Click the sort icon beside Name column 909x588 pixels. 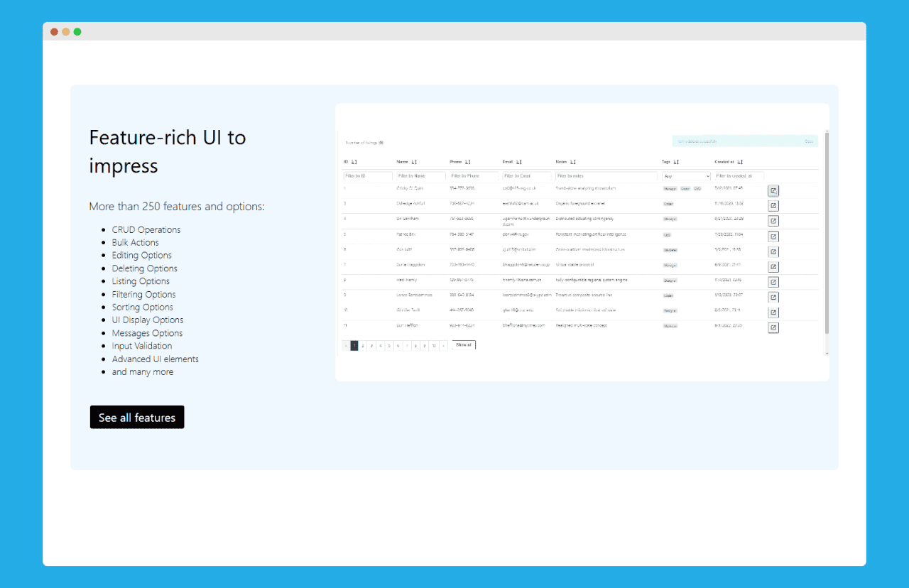click(x=414, y=162)
